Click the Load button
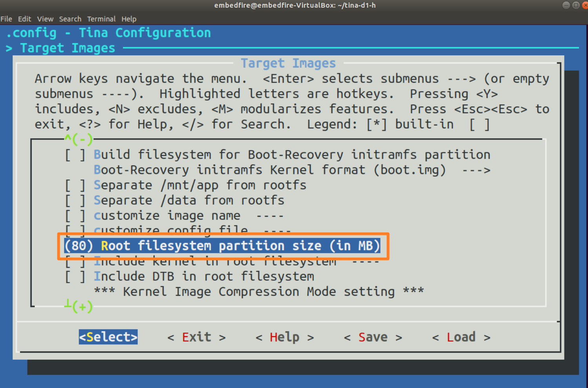588x388 pixels. [x=461, y=337]
